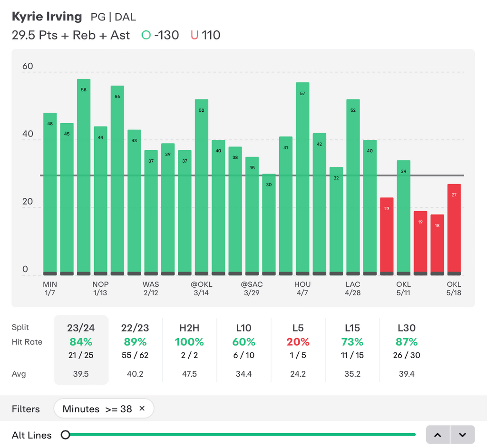The width and height of the screenshot is (487, 448).
Task: Click the red bar labeled 18
Action: coord(437,245)
